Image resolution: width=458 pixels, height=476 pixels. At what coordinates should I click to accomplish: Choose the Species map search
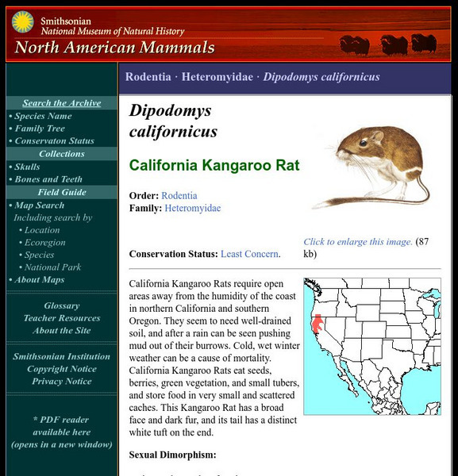click(39, 255)
